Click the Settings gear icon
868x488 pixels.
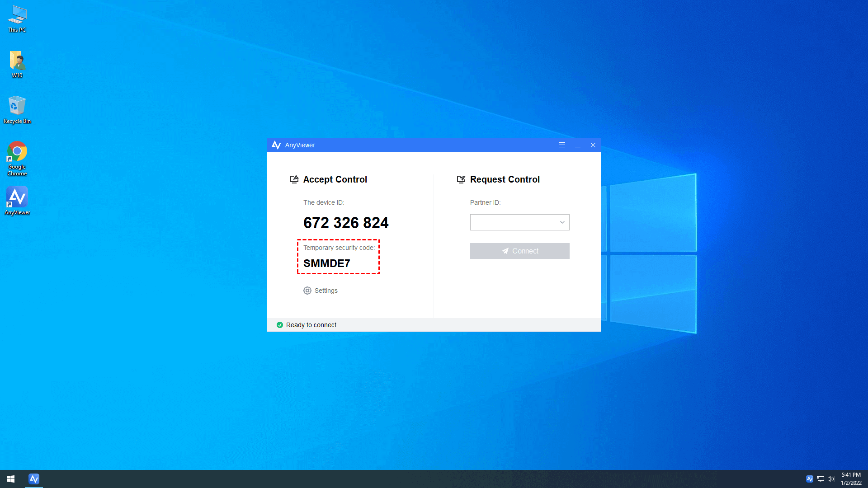click(x=307, y=291)
